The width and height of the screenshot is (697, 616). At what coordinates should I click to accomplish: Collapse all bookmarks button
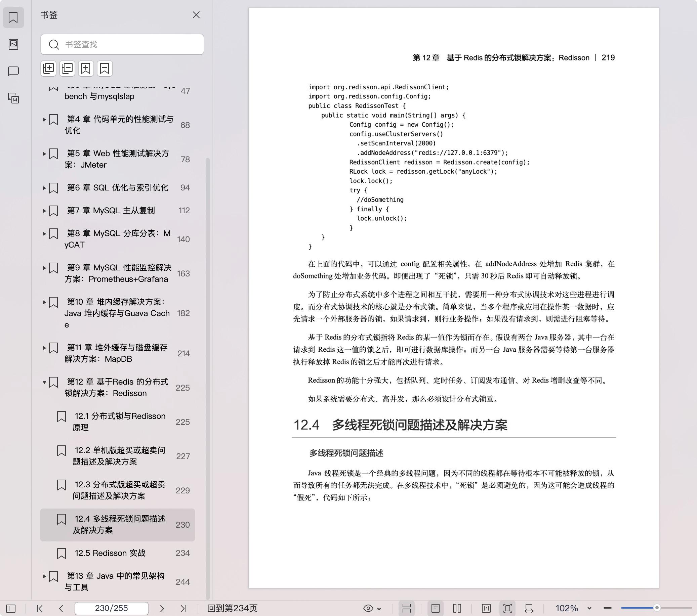(67, 68)
